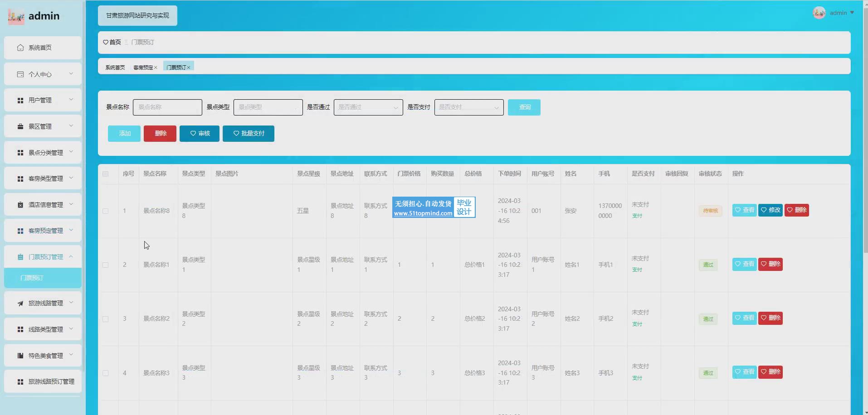Image resolution: width=868 pixels, height=415 pixels.
Task: Check the checkbox for row 景点名称3
Action: tap(106, 373)
